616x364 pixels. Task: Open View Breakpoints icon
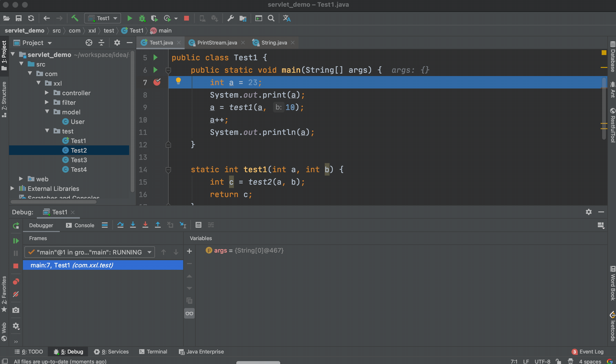click(x=16, y=281)
